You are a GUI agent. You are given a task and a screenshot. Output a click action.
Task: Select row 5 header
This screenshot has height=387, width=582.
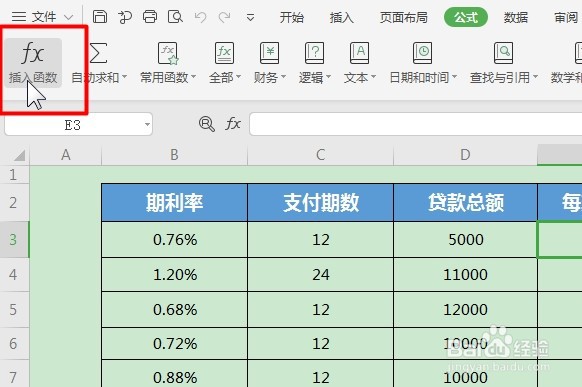click(14, 309)
